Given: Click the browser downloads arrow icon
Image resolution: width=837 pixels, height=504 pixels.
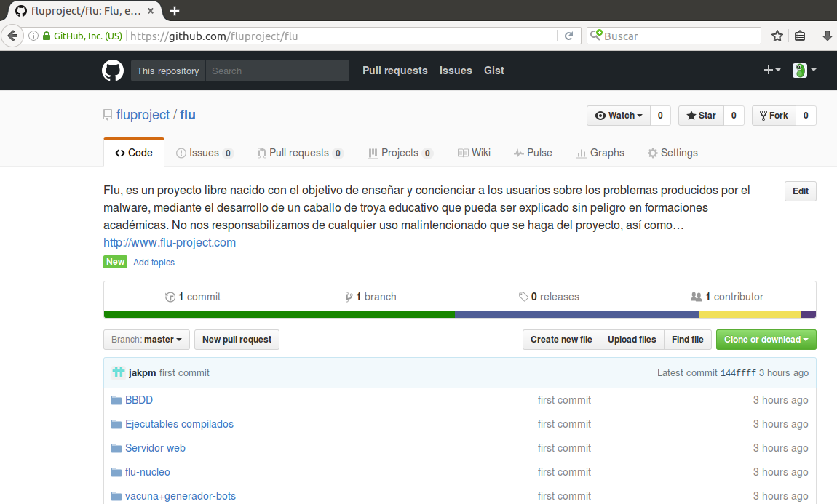Looking at the screenshot, I should tap(828, 35).
